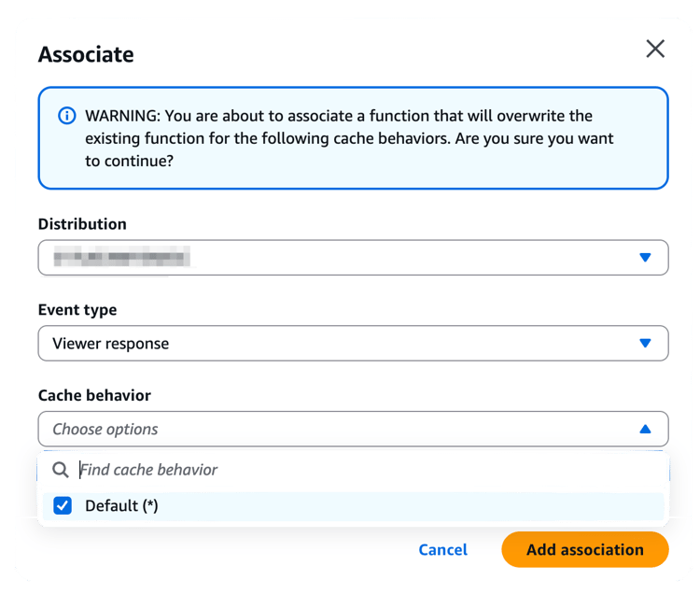The width and height of the screenshot is (700, 594).
Task: Click the Distribution field label
Action: coord(82,224)
